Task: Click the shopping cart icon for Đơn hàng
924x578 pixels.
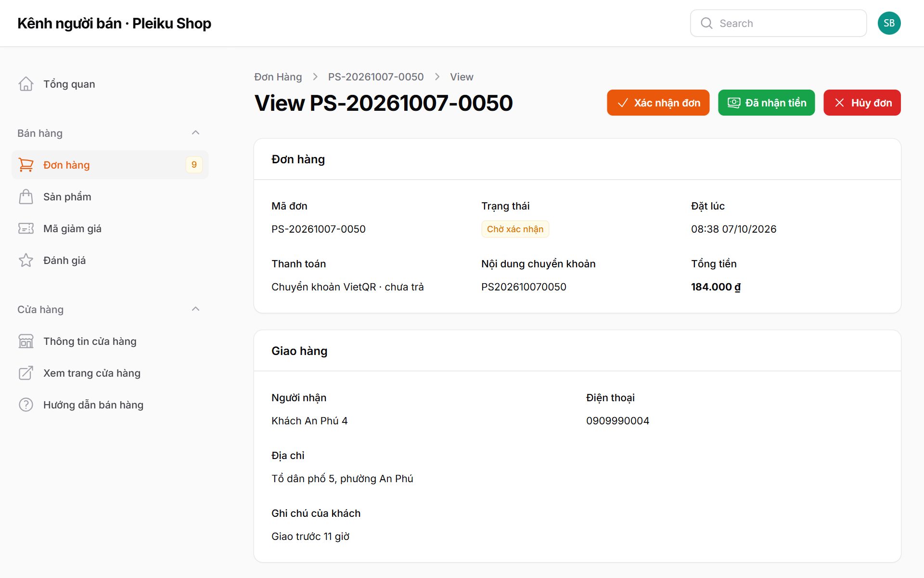Action: tap(26, 165)
